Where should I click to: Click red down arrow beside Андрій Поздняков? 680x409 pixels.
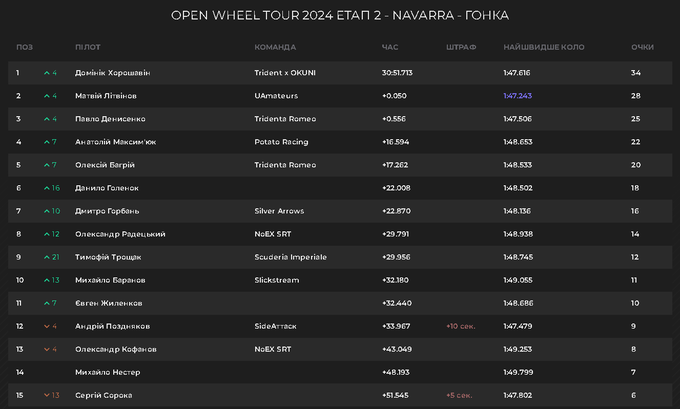(46, 326)
